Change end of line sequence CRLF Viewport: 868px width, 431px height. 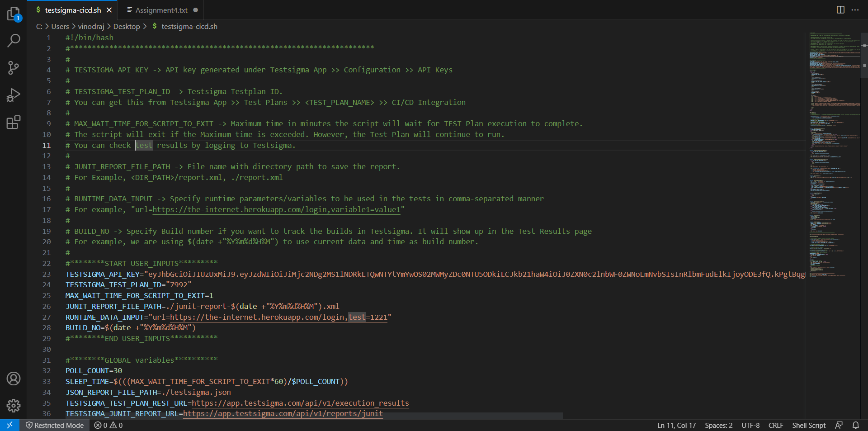tap(776, 425)
